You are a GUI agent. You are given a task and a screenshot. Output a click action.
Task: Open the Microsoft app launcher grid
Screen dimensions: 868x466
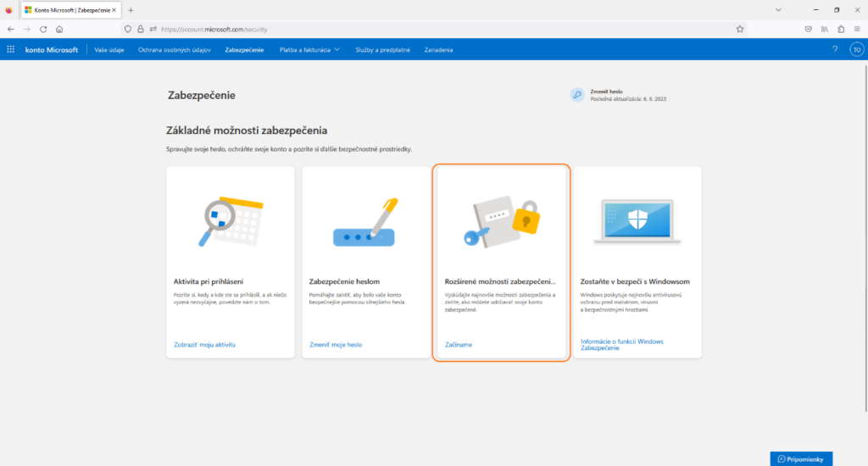click(x=11, y=50)
